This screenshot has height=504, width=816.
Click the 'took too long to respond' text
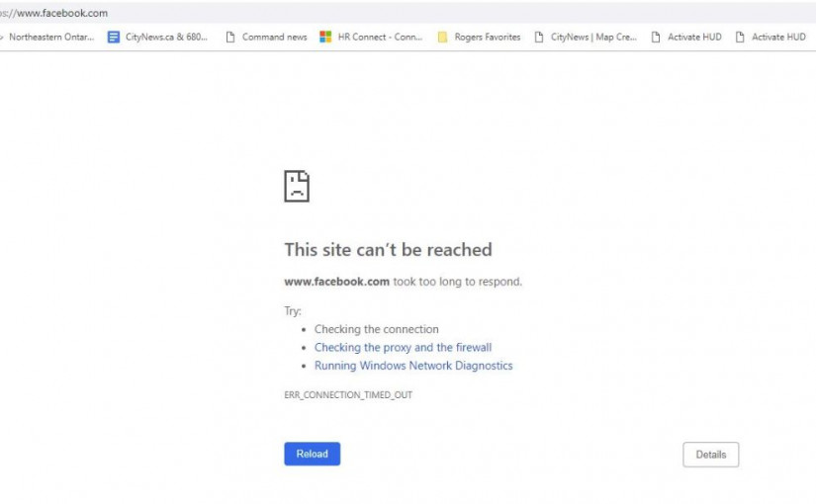coord(457,282)
